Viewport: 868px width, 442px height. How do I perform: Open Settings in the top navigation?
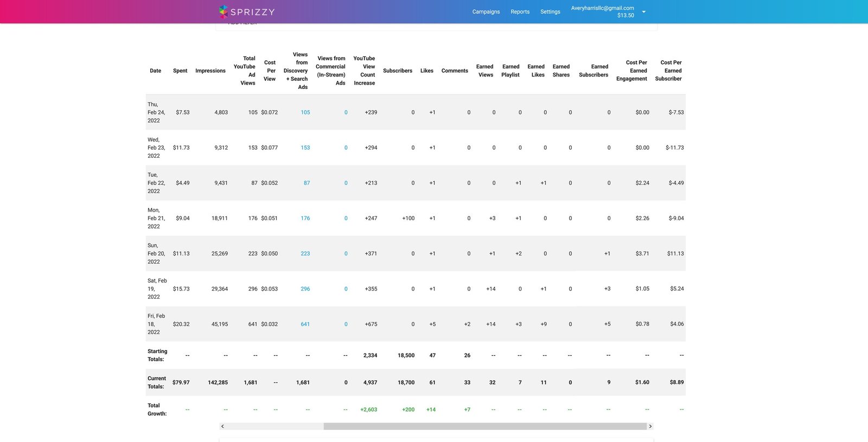coord(550,11)
